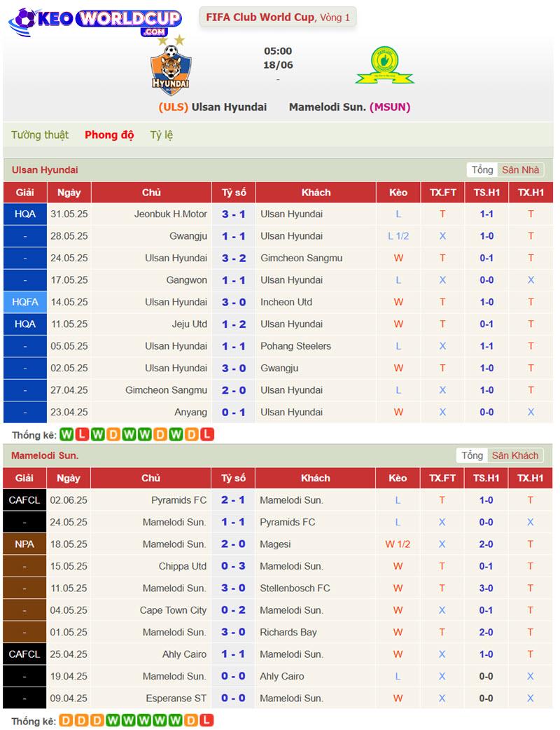Open the Ulsan Hyundai tiger crest
560x730 pixels.
[x=171, y=65]
